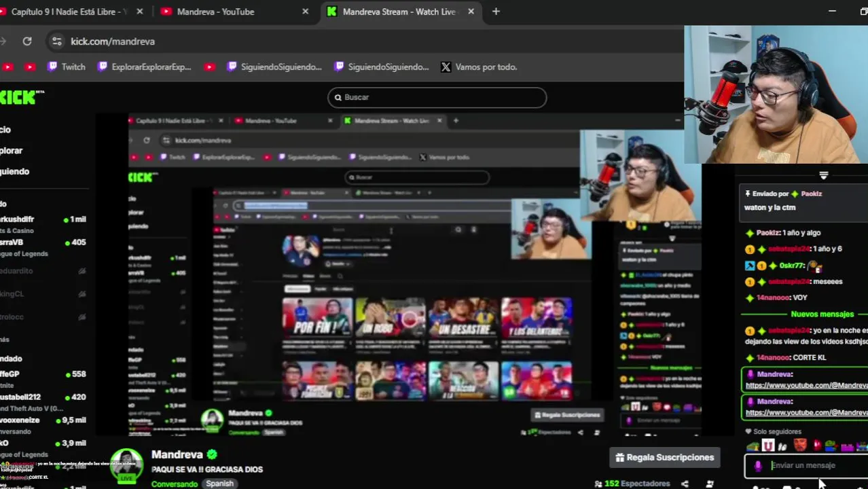Open the second SiguiendoSiguiendo... bookmark

pos(382,67)
